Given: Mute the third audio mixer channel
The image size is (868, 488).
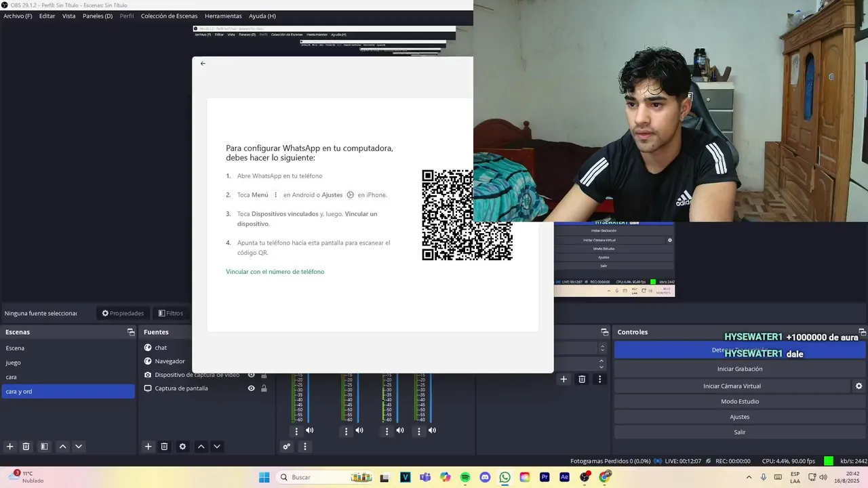Looking at the screenshot, I should pyautogui.click(x=400, y=430).
